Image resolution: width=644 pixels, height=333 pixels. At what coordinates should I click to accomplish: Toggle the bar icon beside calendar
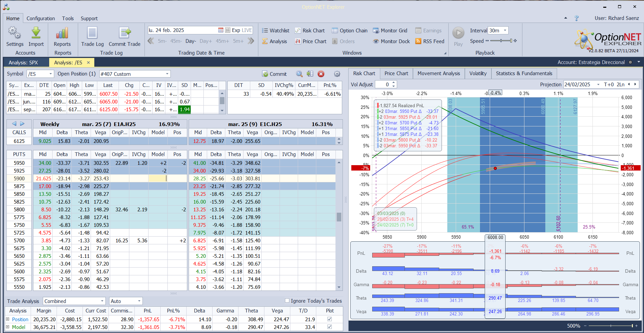[228, 30]
